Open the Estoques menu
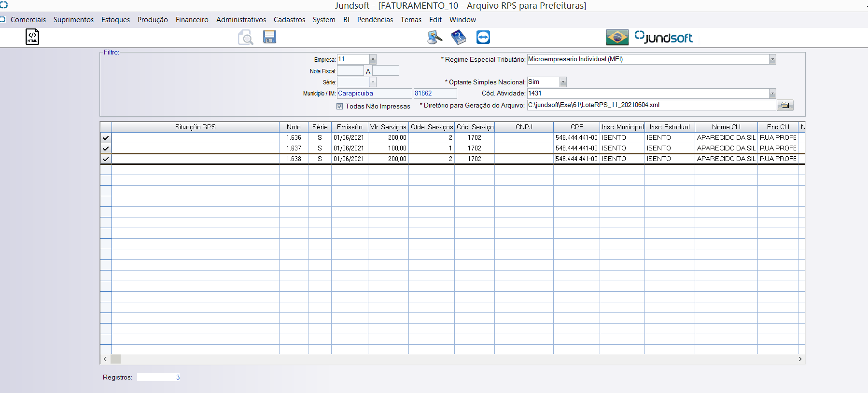 115,20
